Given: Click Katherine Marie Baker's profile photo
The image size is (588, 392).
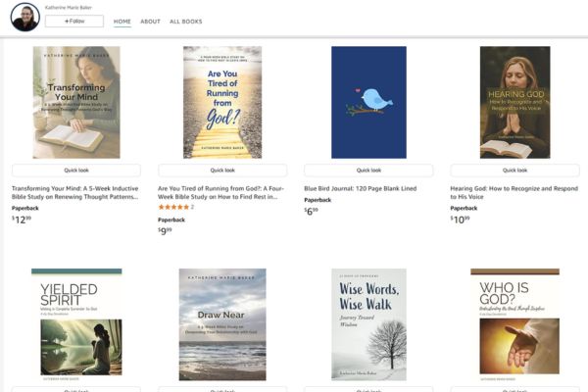Looking at the screenshot, I should point(25,17).
